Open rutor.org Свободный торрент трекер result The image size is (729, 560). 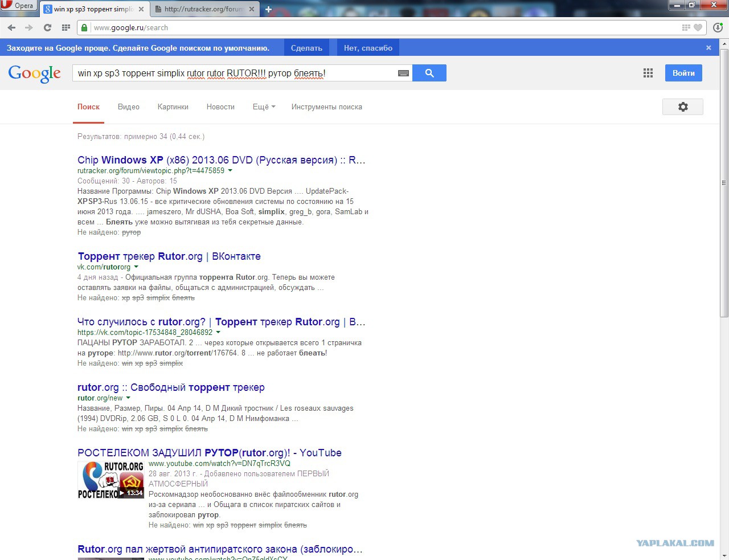[171, 387]
